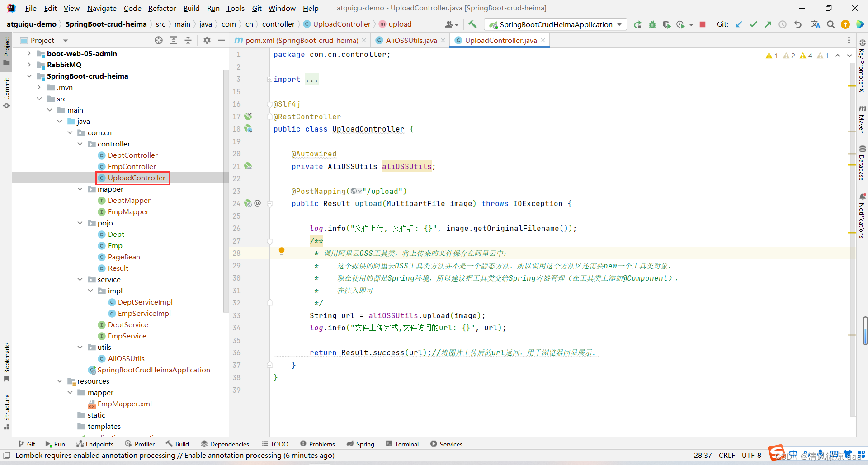
Task: Collapse the SpringBoot-crud-heima module
Action: click(29, 76)
